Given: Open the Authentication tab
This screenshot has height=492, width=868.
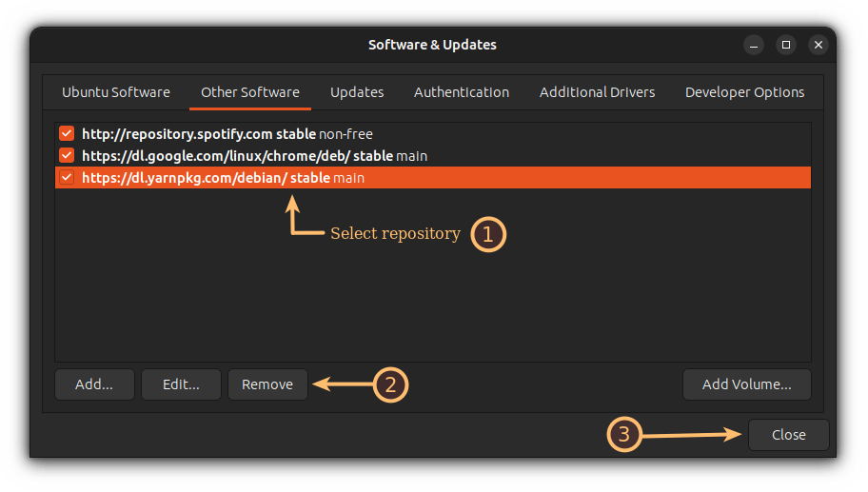Looking at the screenshot, I should pos(462,92).
